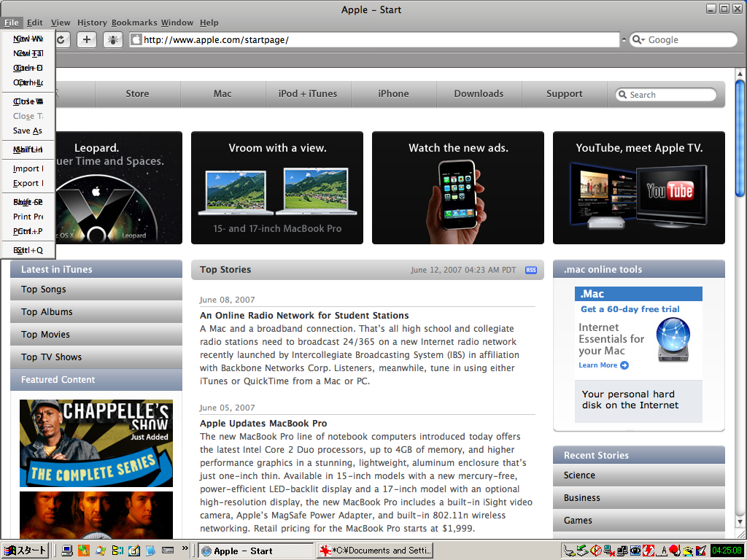
Task: Click the prohibited-circle icon in the tray
Action: pyautogui.click(x=595, y=551)
